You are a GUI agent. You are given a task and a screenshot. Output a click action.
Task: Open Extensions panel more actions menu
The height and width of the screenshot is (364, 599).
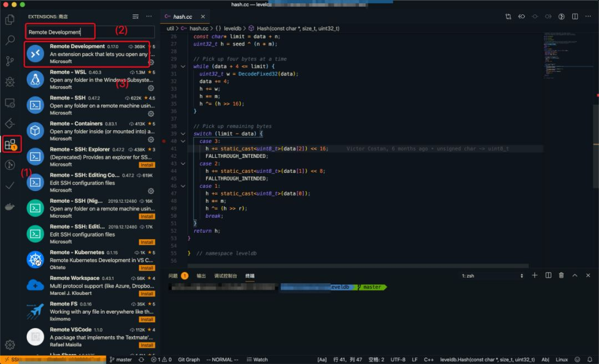(x=149, y=17)
